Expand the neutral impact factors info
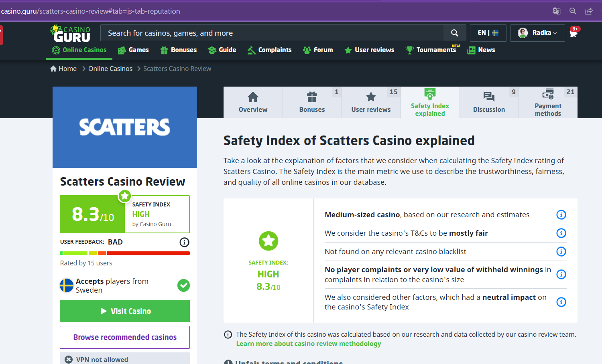This screenshot has width=602, height=364. (561, 302)
